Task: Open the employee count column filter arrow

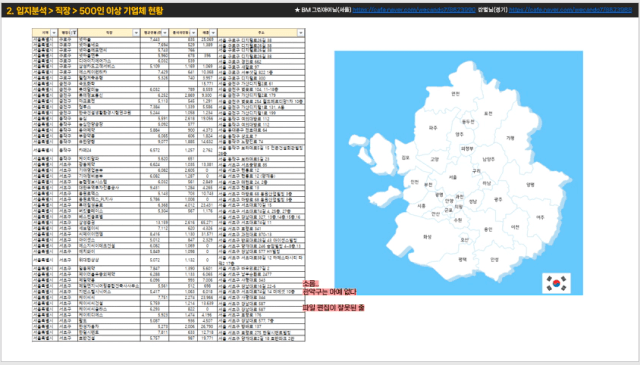Action: pyautogui.click(x=193, y=33)
